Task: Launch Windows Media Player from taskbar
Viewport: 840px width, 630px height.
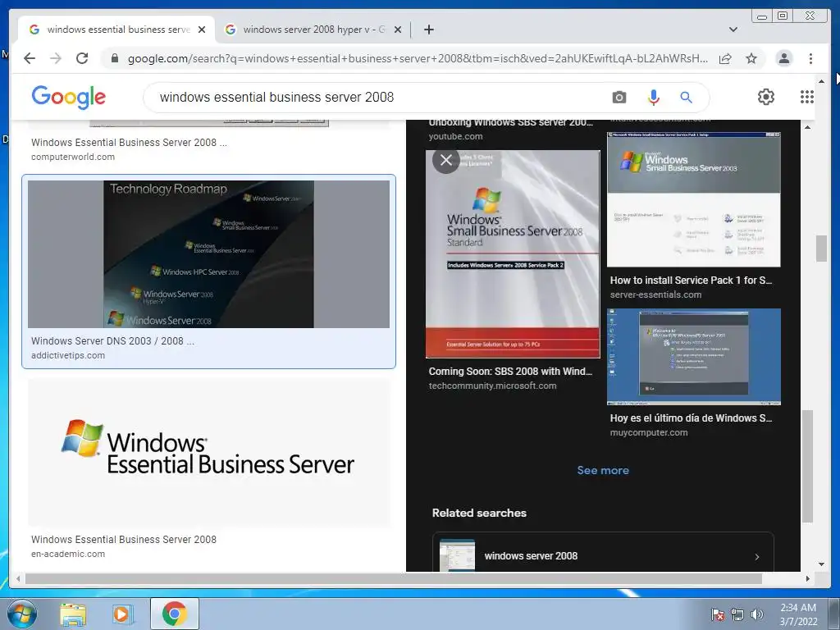Action: pyautogui.click(x=122, y=614)
